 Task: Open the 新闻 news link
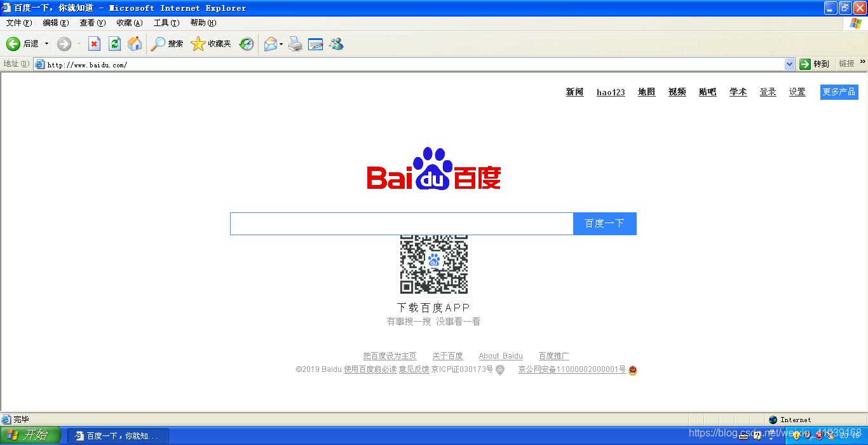click(x=574, y=92)
